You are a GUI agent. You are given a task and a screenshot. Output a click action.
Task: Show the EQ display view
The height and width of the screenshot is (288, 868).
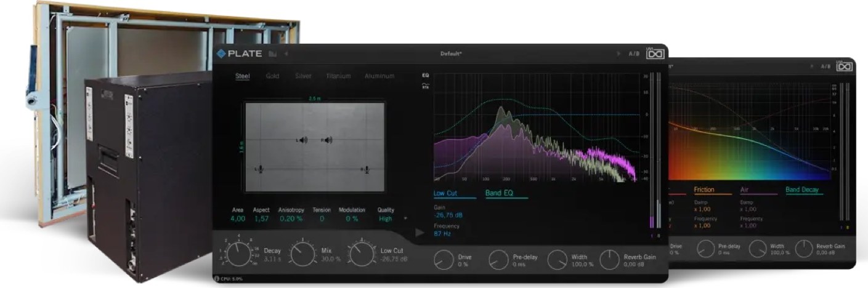click(425, 76)
